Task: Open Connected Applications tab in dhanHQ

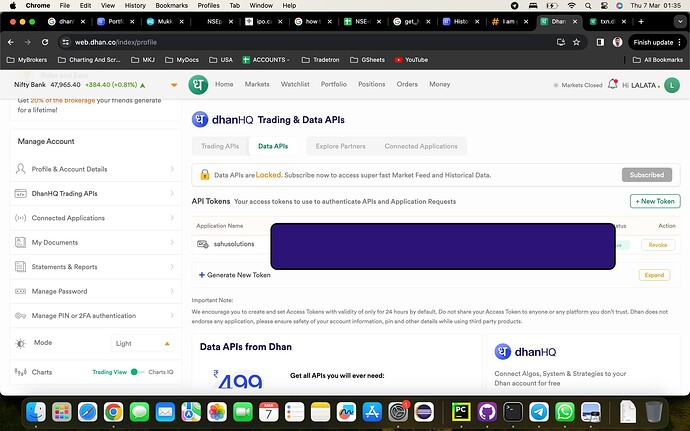Action: pos(421,146)
